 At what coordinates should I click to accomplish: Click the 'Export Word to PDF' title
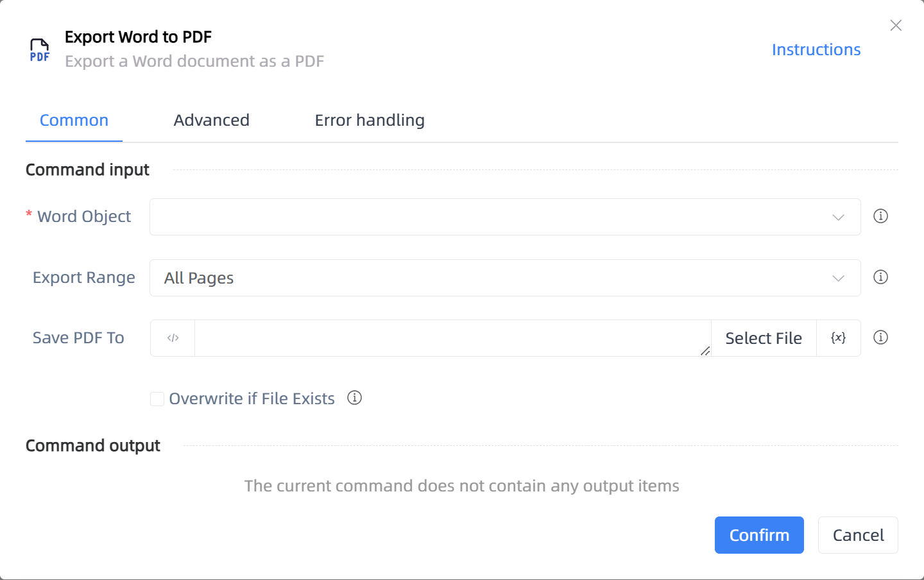click(138, 37)
